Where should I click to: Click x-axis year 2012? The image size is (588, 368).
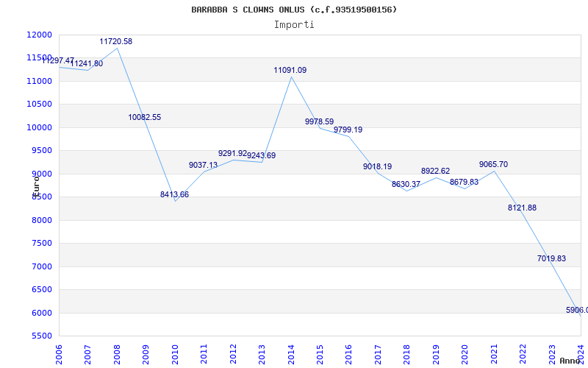coord(233,354)
